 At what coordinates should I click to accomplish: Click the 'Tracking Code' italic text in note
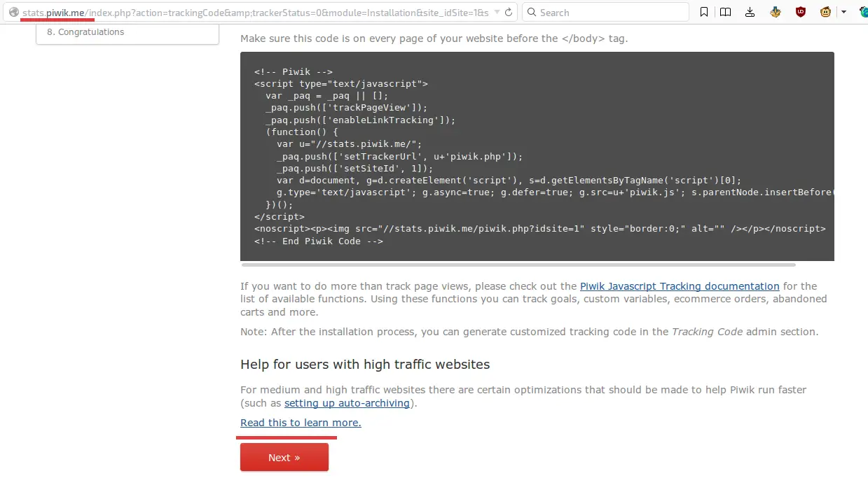[707, 332]
